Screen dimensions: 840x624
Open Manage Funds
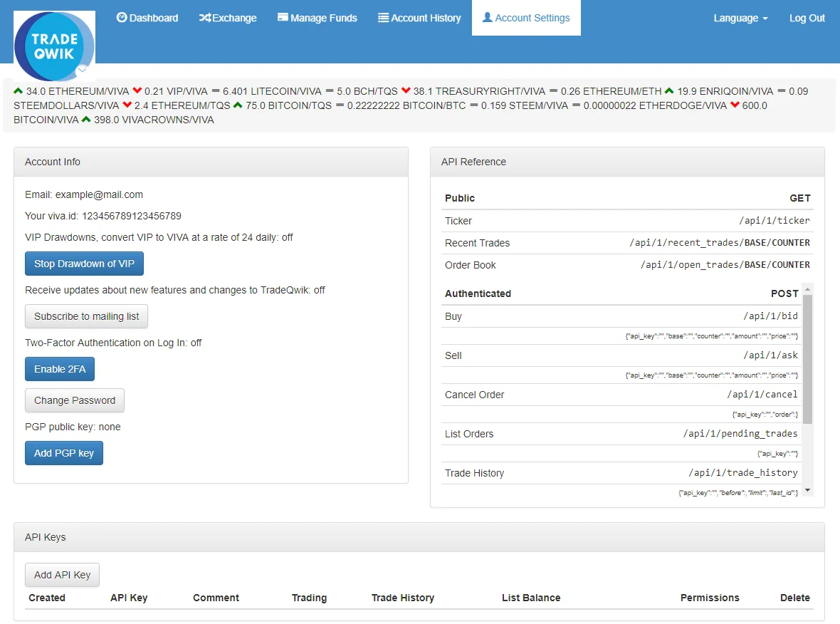pyautogui.click(x=317, y=18)
